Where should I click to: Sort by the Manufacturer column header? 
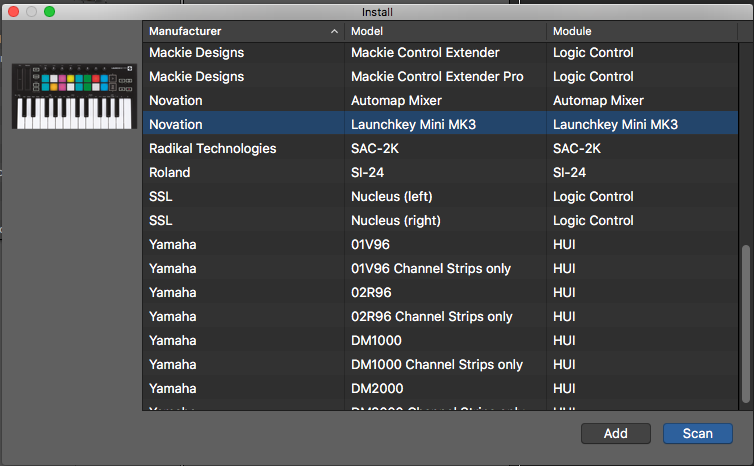243,31
